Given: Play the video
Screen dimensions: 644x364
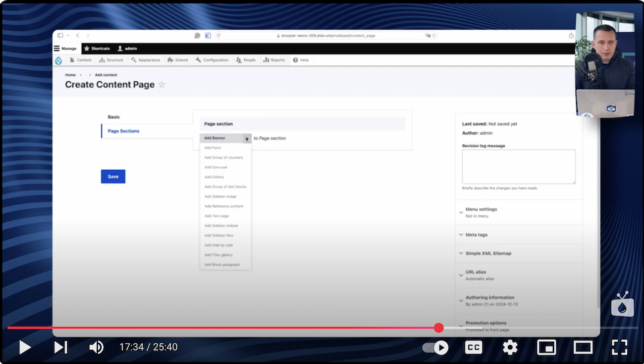Looking at the screenshot, I should [25, 348].
